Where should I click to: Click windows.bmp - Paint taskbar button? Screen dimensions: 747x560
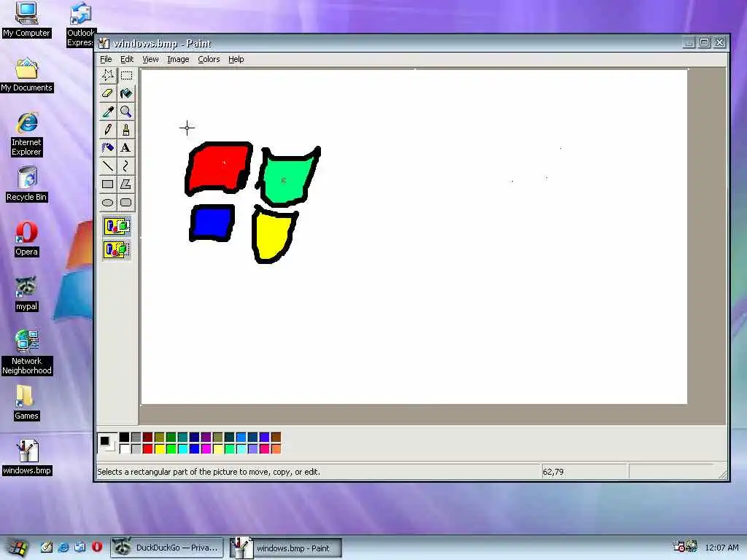point(286,548)
